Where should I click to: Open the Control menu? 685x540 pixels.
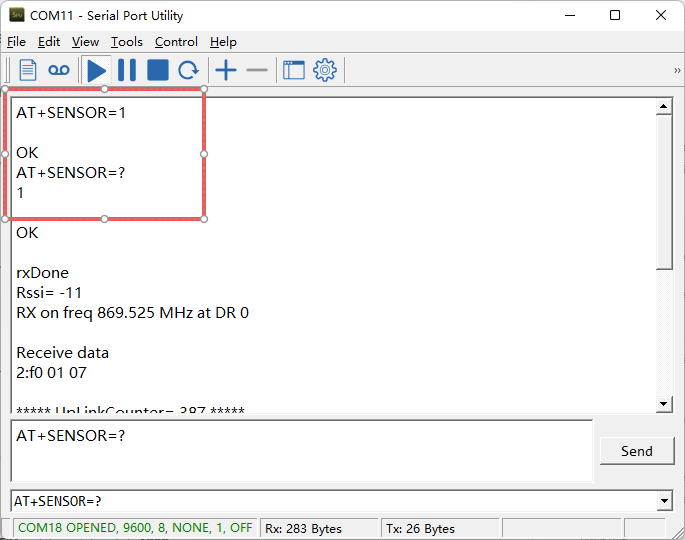[176, 42]
